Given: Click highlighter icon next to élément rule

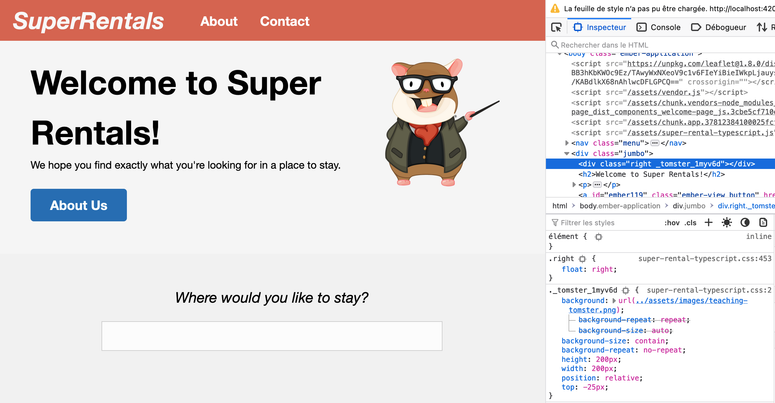Looking at the screenshot, I should point(598,237).
